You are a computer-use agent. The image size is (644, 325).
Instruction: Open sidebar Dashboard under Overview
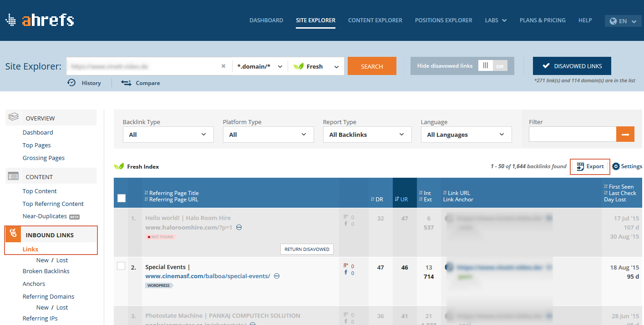click(x=38, y=132)
